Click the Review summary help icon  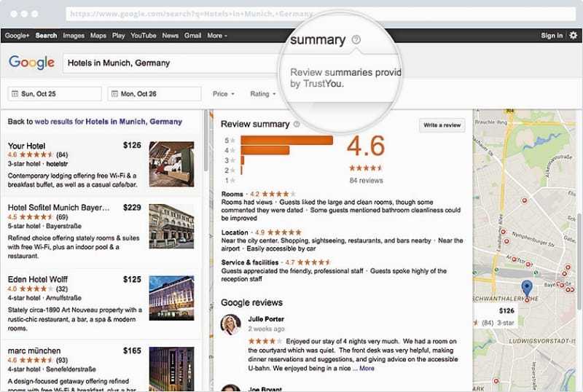coord(297,125)
